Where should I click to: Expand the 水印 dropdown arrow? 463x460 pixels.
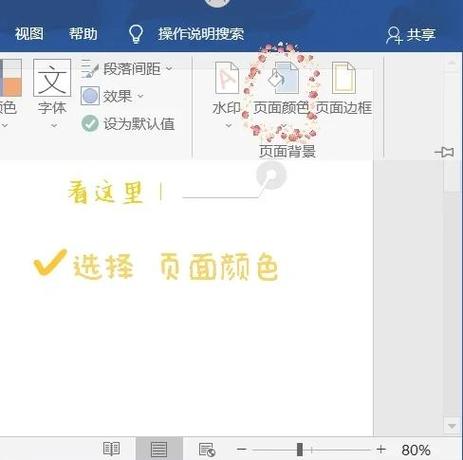coord(228,126)
